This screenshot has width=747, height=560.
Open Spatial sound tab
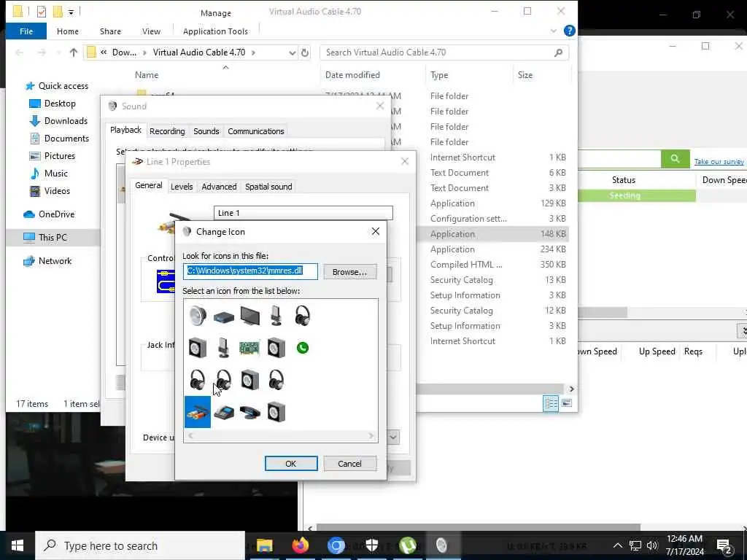pyautogui.click(x=268, y=187)
